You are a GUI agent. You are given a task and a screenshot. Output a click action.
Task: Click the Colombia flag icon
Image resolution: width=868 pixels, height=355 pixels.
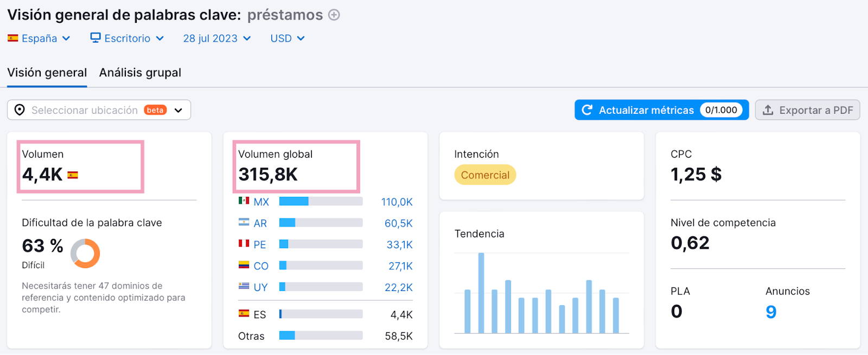click(x=244, y=265)
